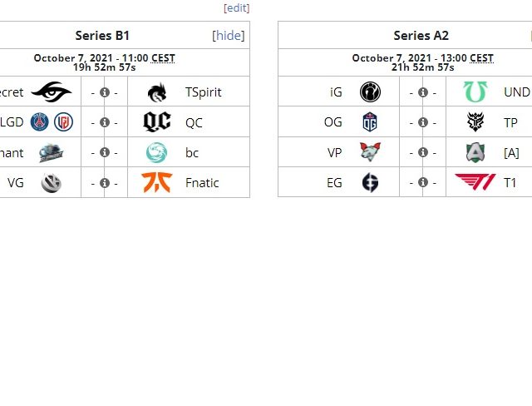Hide the Series B1 table

[x=229, y=36]
